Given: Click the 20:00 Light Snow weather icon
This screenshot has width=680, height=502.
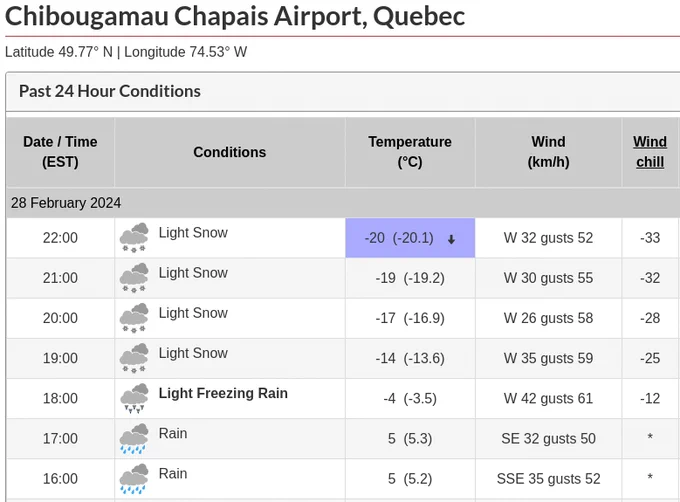Looking at the screenshot, I should pos(134,318).
